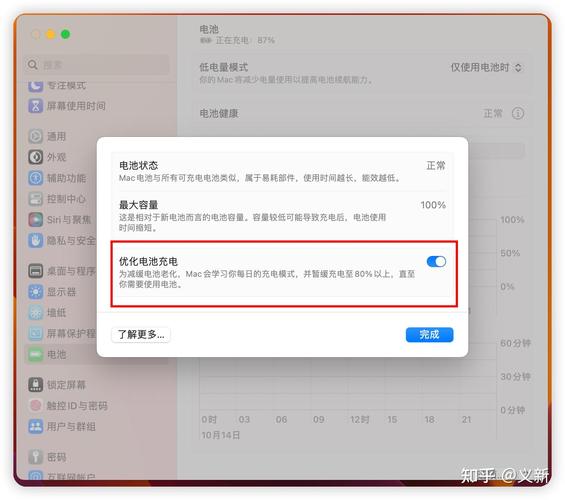Open the 仅使用电池时 dropdown for 低电量模式

pyautogui.click(x=486, y=67)
